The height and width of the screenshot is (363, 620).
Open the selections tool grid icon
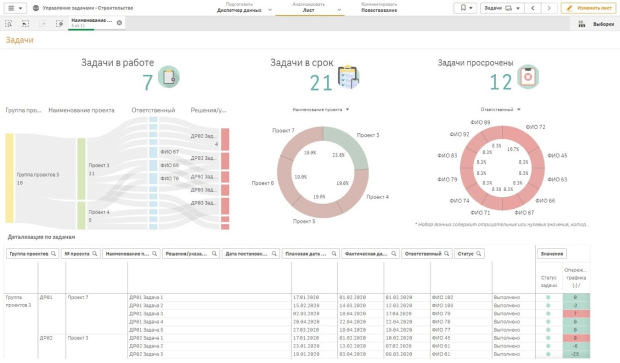coord(582,24)
